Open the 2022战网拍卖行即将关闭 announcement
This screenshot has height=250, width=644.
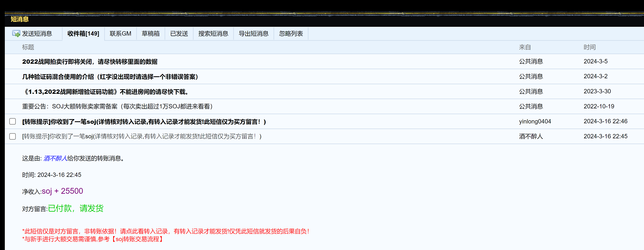(x=90, y=62)
